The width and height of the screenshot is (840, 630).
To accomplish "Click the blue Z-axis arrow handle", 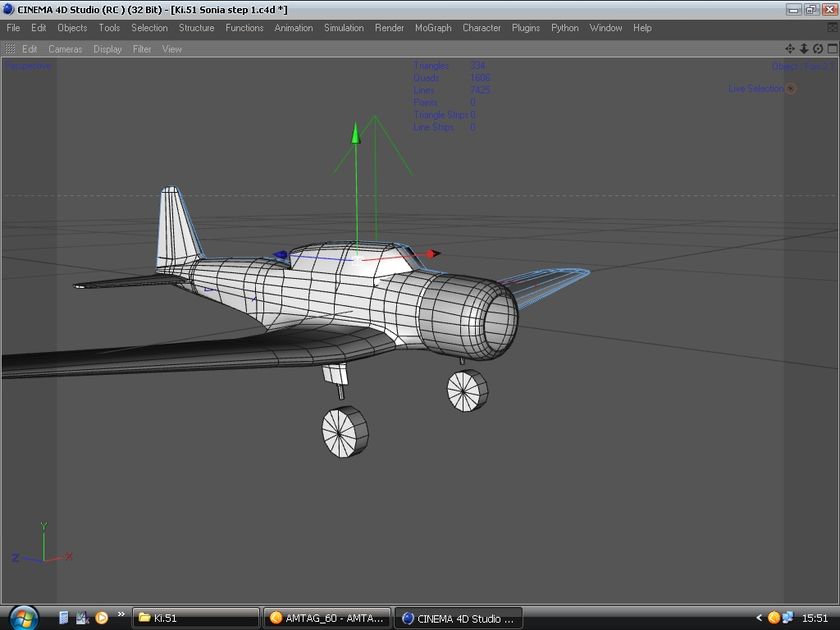I will (x=281, y=256).
